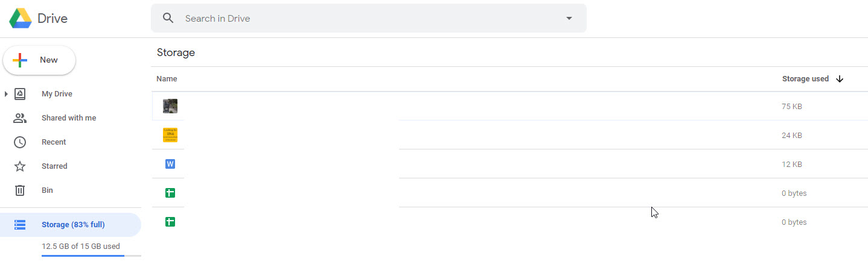Open My Drive
This screenshot has height=267, width=868.
click(57, 94)
